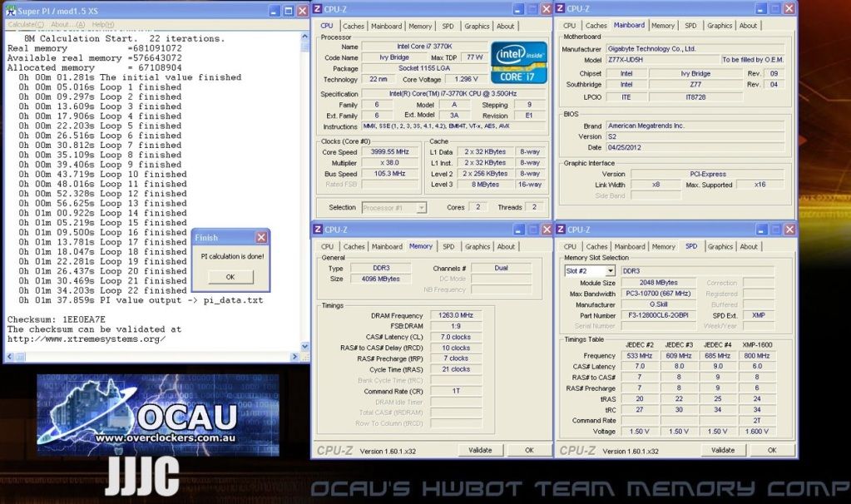
Task: Open the Processor #1 selection dropdown
Action: [x=422, y=208]
